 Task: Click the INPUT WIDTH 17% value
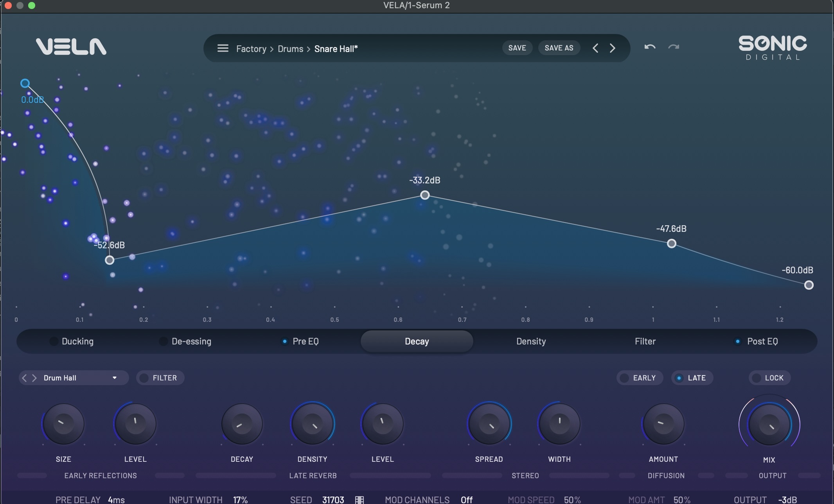240,500
